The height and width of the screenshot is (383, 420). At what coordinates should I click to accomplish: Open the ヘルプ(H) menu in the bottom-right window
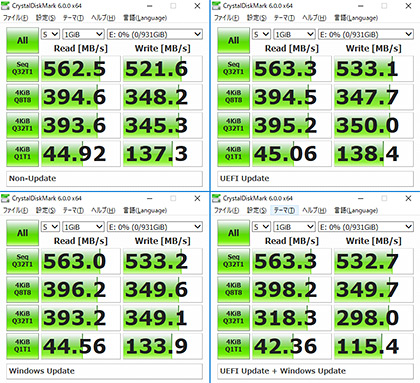point(314,210)
